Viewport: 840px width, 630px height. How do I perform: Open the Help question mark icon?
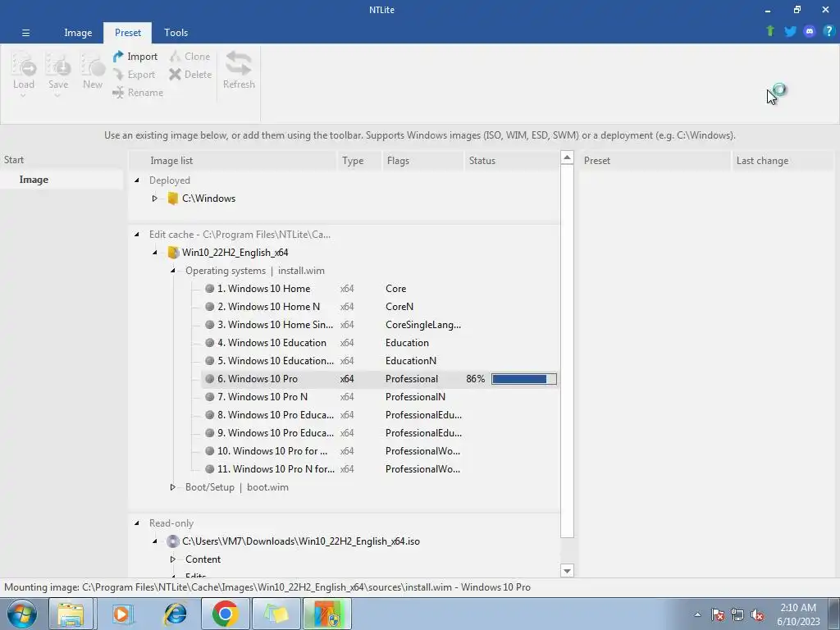[829, 31]
